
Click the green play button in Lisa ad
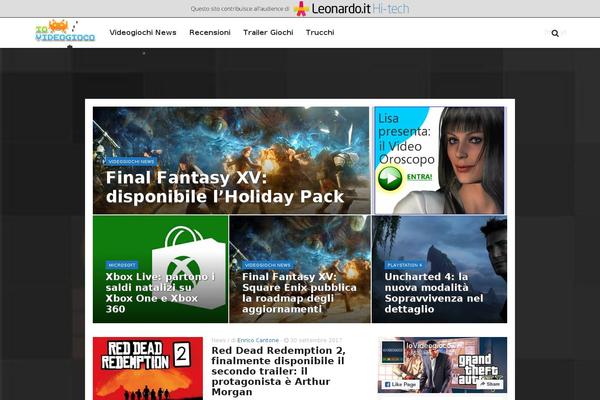pos(390,178)
